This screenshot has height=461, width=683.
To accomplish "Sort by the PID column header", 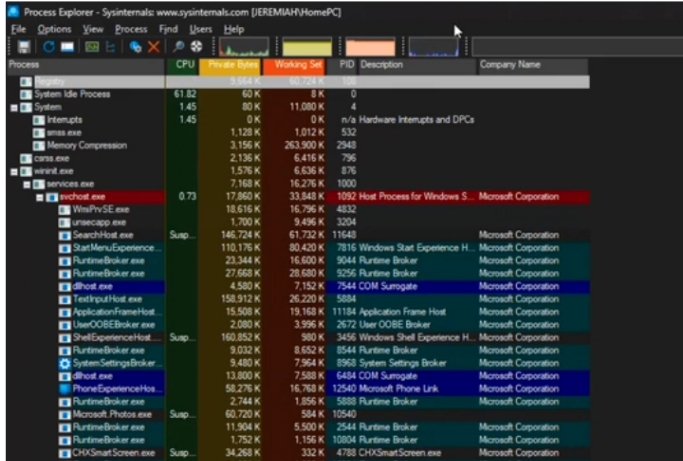I will (x=343, y=65).
